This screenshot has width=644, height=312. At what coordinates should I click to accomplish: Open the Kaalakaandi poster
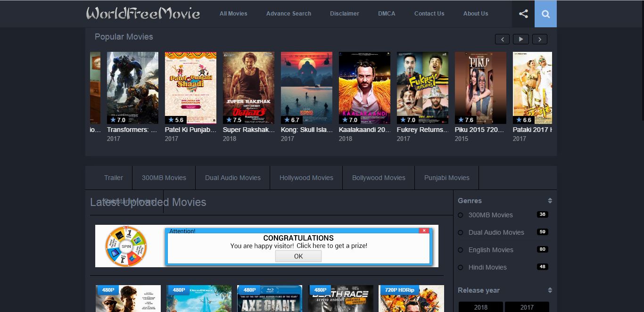pos(364,88)
